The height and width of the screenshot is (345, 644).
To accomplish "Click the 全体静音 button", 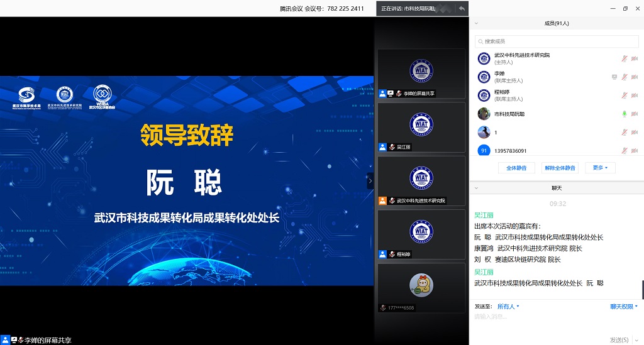I will coord(516,168).
